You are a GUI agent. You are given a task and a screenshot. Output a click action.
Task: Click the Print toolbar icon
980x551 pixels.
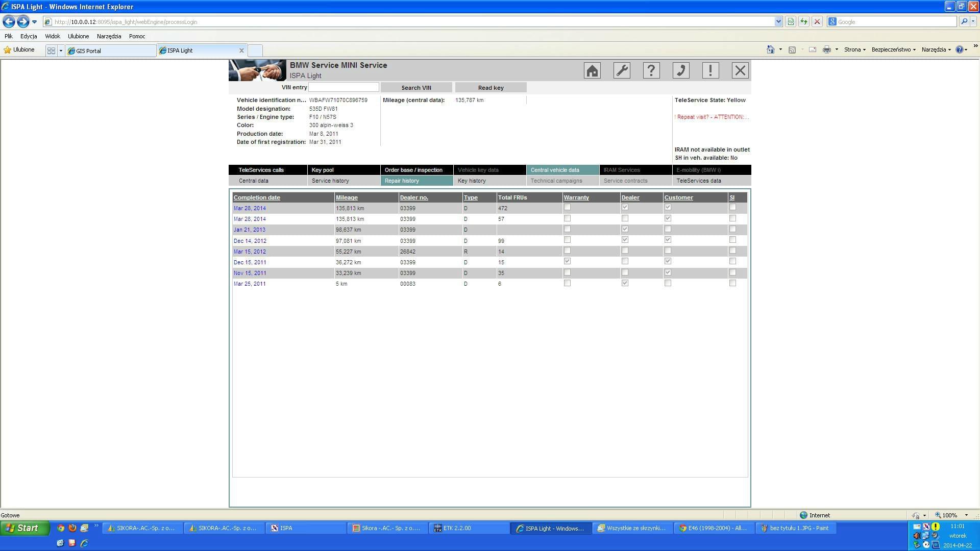(x=827, y=49)
